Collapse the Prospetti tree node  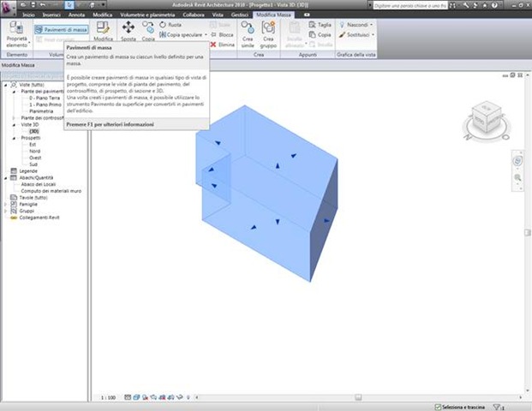pos(15,138)
